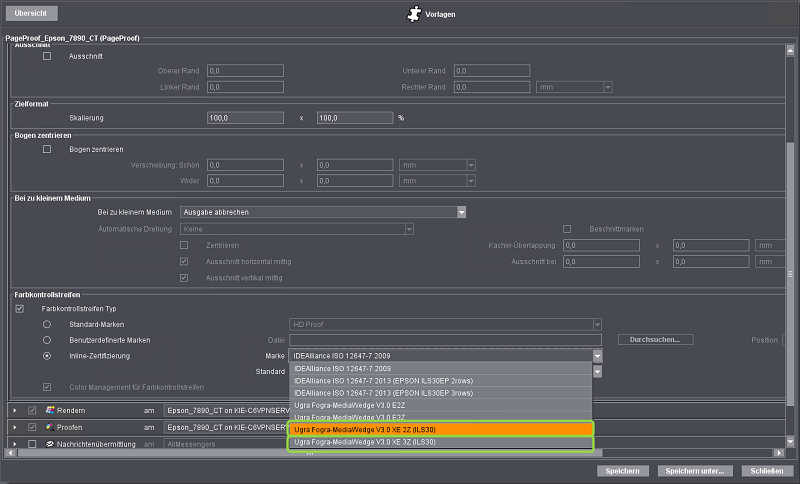Click the Speichern unter button
This screenshot has height=484, width=800.
695,471
